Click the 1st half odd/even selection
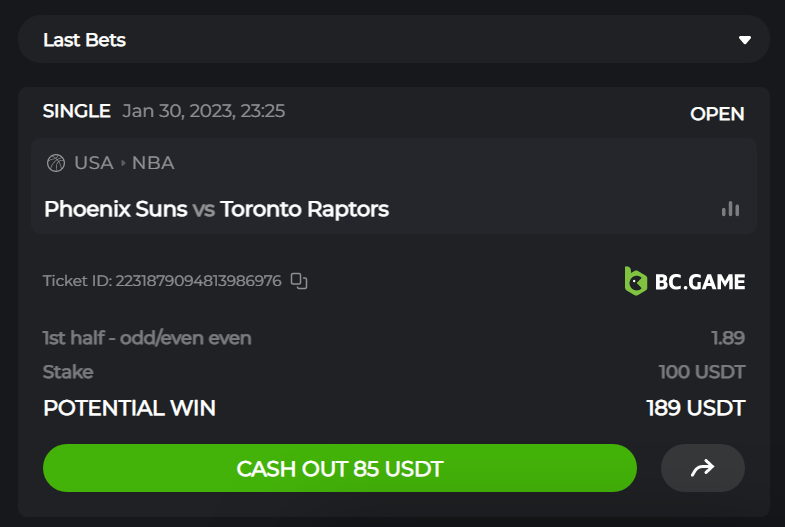This screenshot has width=785, height=527. (147, 338)
